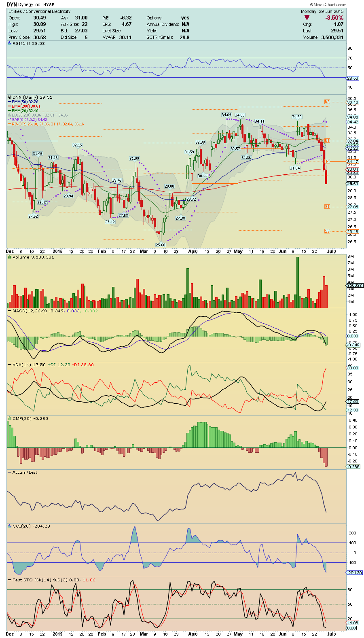Click the Mar label on bottom date axis

pos(144,634)
